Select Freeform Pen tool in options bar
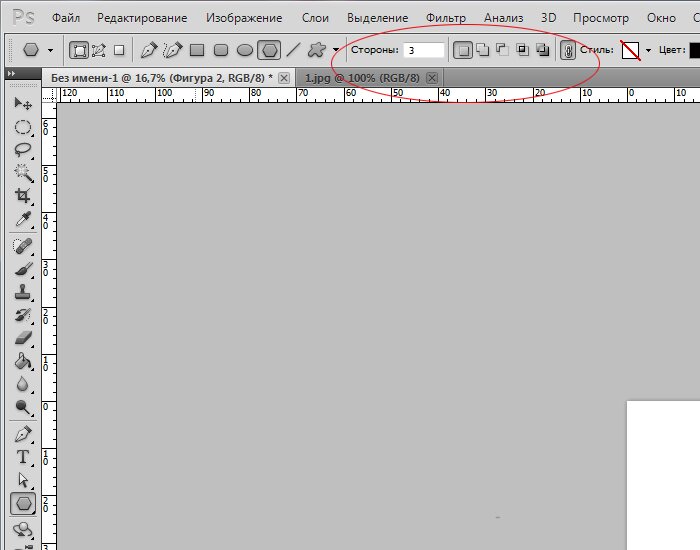Viewport: 700px width, 550px height. tap(173, 50)
